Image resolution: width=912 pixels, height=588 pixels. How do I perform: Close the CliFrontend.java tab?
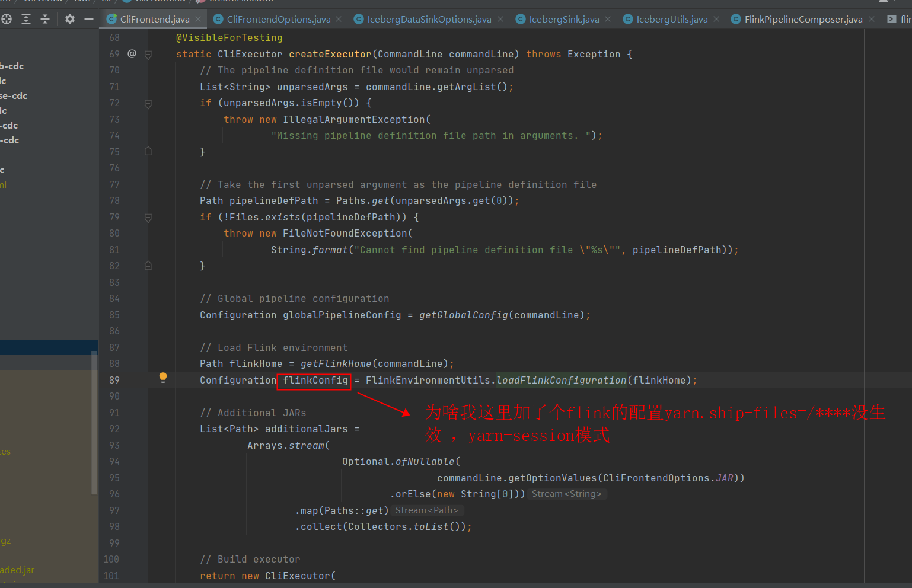click(198, 19)
